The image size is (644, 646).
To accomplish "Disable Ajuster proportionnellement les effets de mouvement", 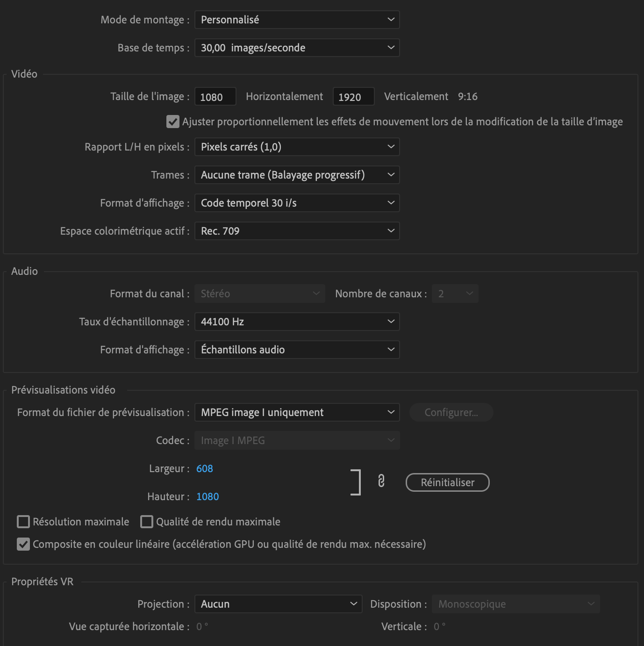I will coord(172,122).
